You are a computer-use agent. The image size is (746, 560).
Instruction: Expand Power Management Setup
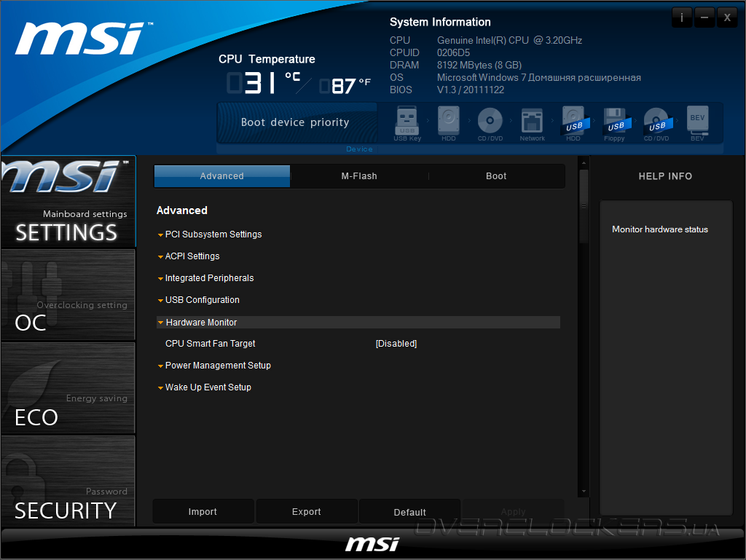click(215, 366)
